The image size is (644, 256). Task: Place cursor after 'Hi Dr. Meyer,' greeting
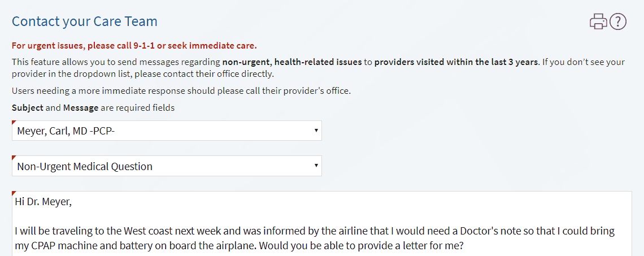click(72, 202)
